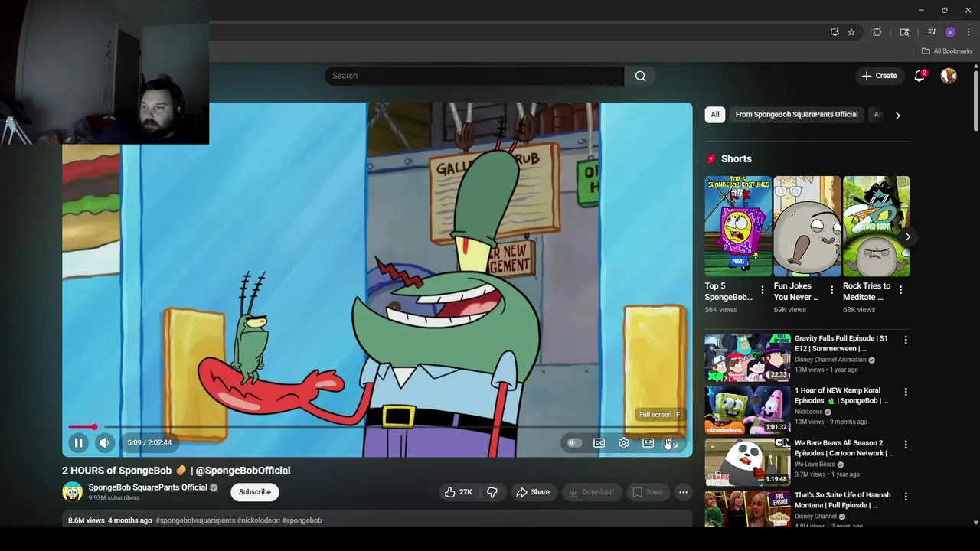Click the 5:09 / 2:02:44 time display

click(x=149, y=442)
